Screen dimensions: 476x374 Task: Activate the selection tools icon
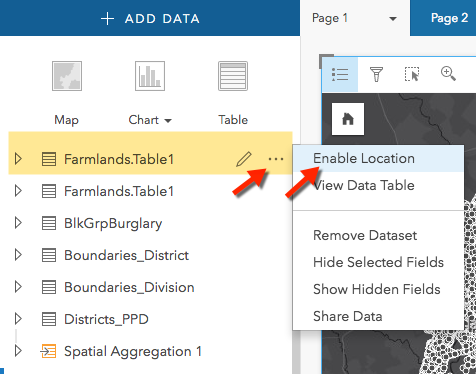412,74
